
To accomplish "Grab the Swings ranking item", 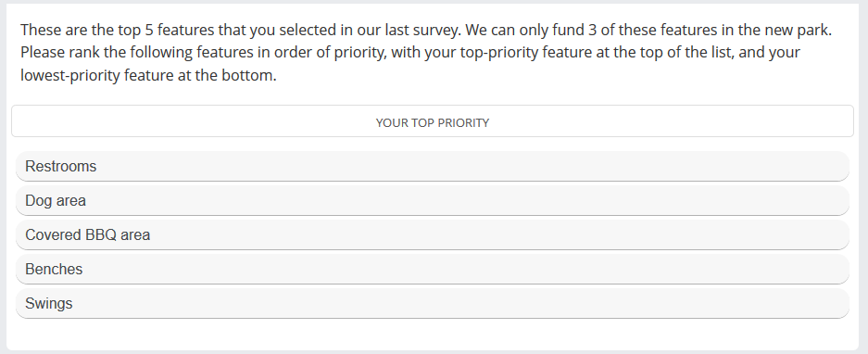I will tap(433, 304).
